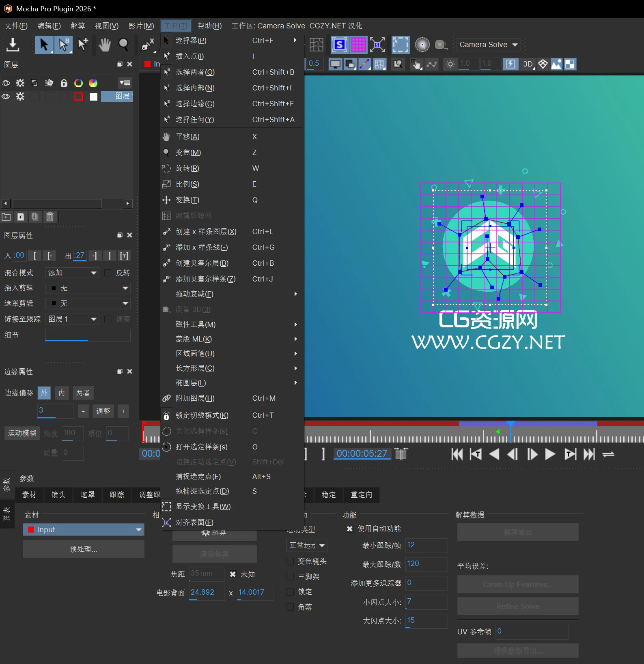
Task: Enable the 三脚架 tripod checkbox
Action: (290, 576)
